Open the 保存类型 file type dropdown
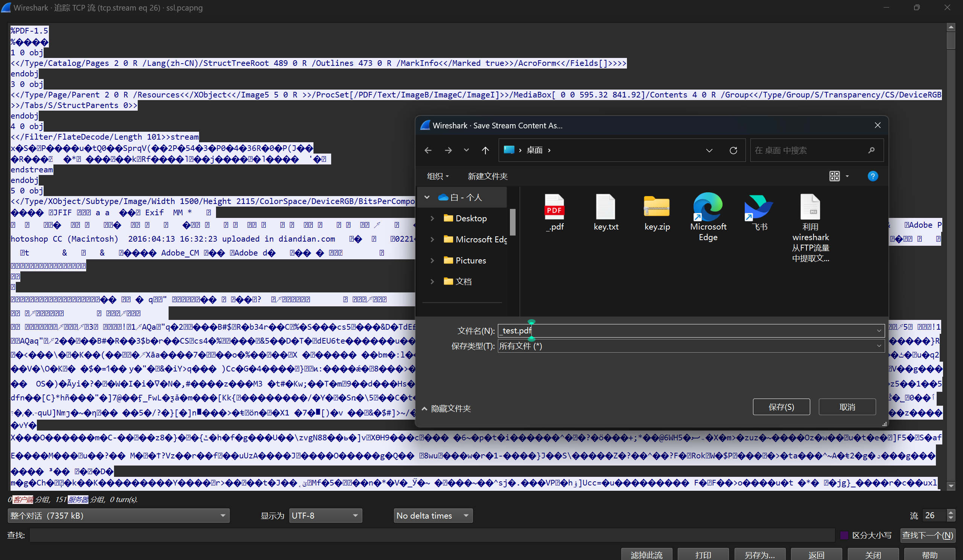The width and height of the screenshot is (963, 560). (x=691, y=346)
